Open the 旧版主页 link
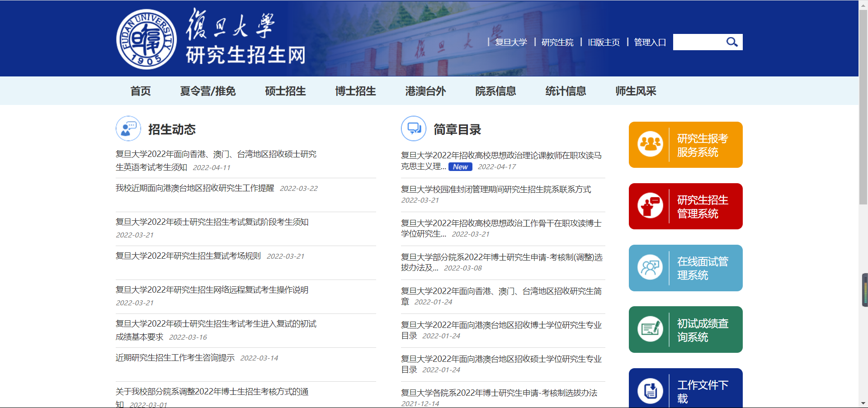The height and width of the screenshot is (408, 868). coord(604,42)
